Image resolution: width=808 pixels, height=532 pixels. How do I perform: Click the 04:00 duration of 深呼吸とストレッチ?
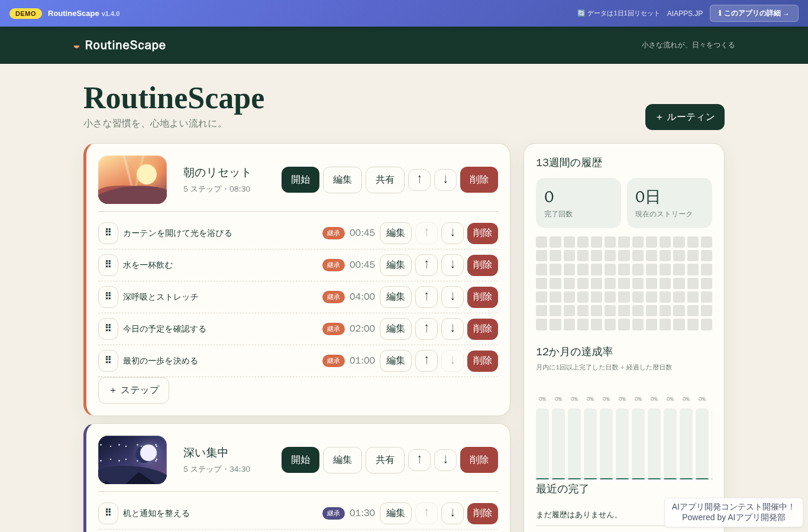pos(362,297)
